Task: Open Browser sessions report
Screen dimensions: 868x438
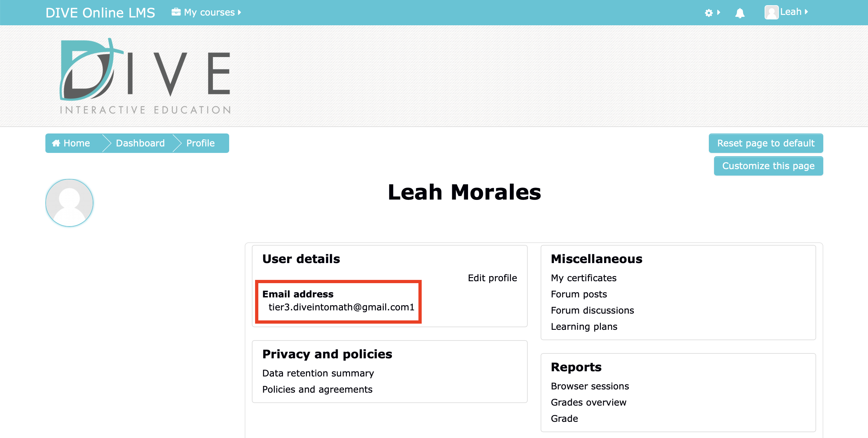Action: tap(590, 386)
